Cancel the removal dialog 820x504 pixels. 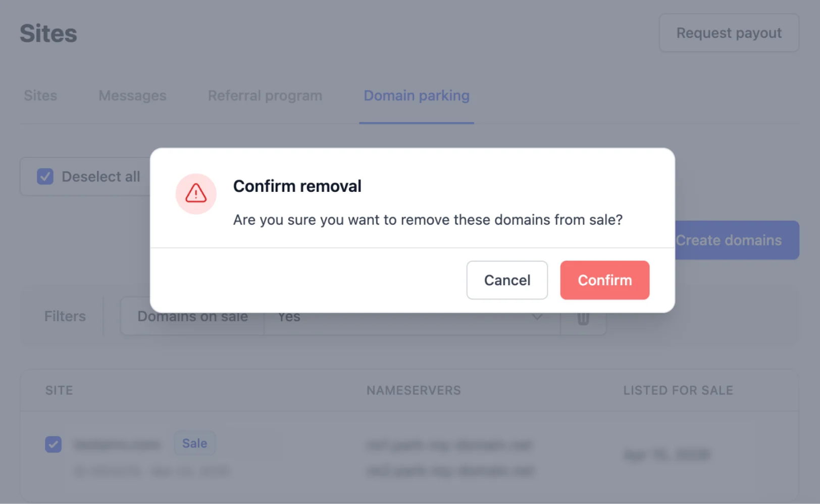pyautogui.click(x=507, y=280)
